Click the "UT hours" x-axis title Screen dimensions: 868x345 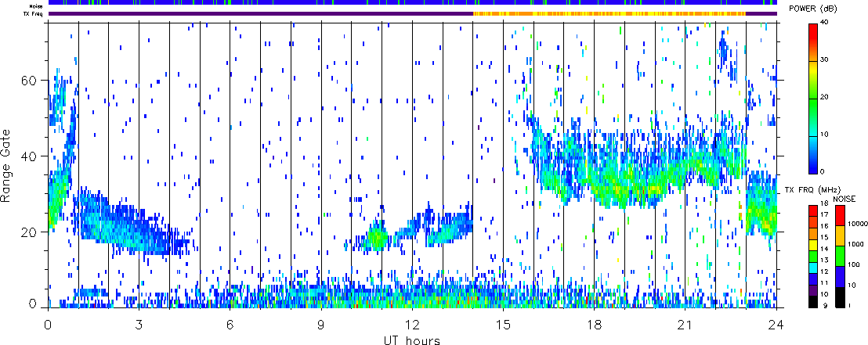point(412,340)
